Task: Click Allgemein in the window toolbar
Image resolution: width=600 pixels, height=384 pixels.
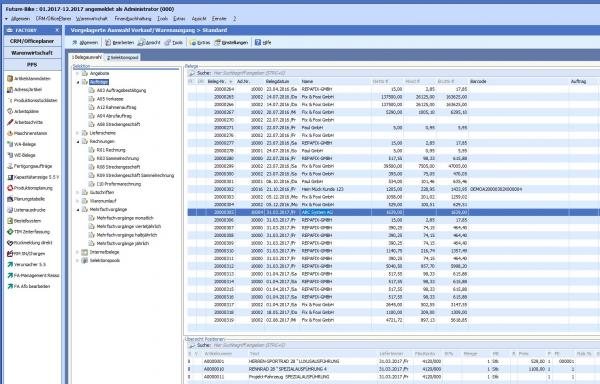Action: pyautogui.click(x=85, y=42)
